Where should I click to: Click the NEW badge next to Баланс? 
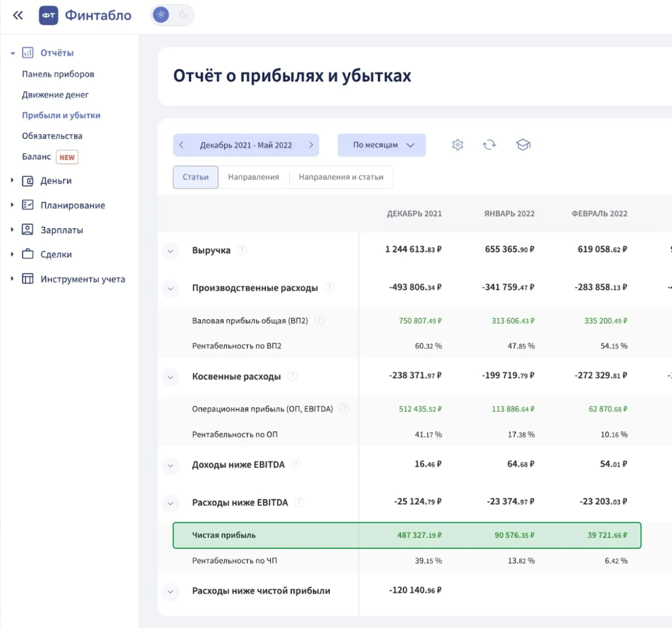tap(67, 157)
